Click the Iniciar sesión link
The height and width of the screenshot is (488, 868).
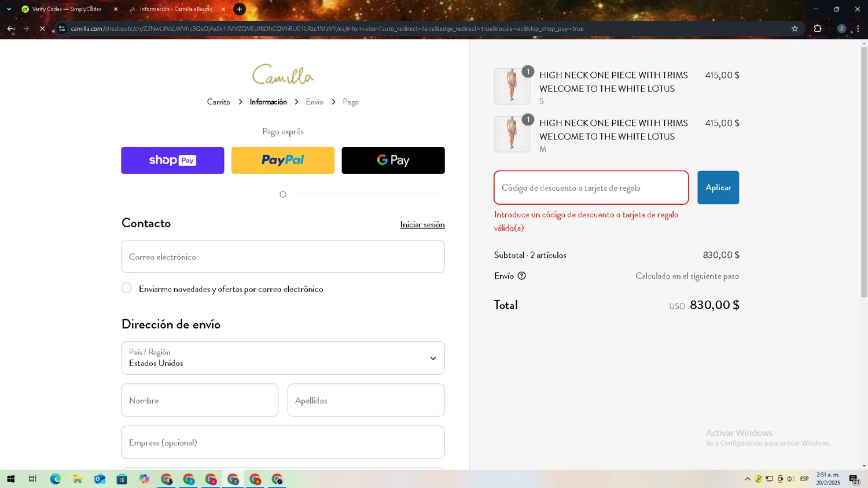point(422,224)
